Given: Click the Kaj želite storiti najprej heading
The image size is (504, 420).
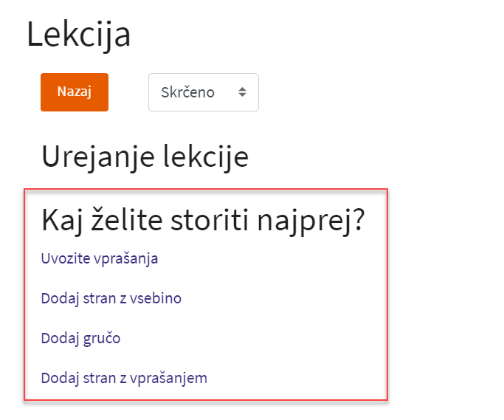Looking at the screenshot, I should pyautogui.click(x=203, y=221).
